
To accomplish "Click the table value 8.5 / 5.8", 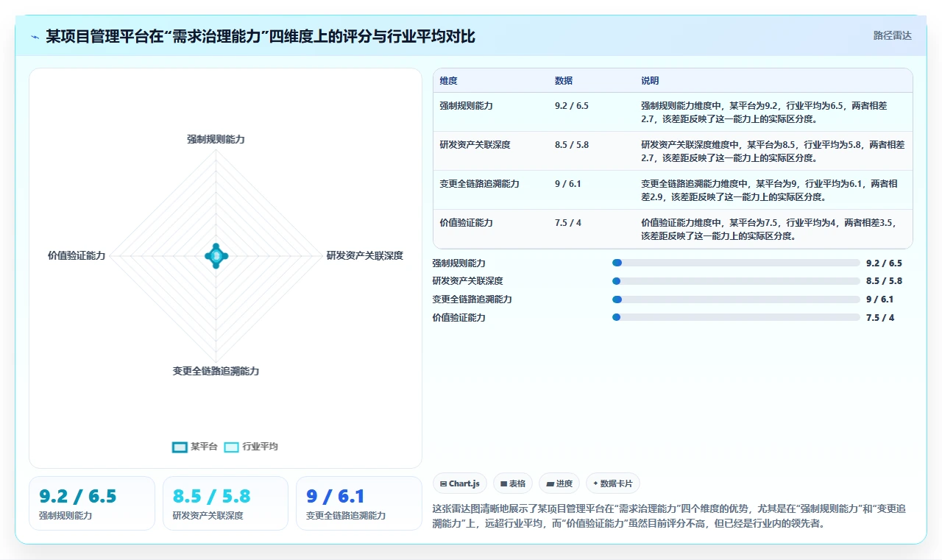I will (x=572, y=145).
